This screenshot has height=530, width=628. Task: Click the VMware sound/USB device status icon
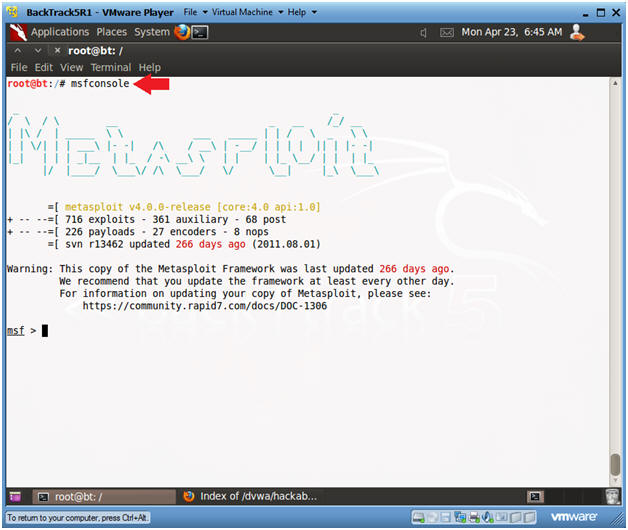coord(487,518)
